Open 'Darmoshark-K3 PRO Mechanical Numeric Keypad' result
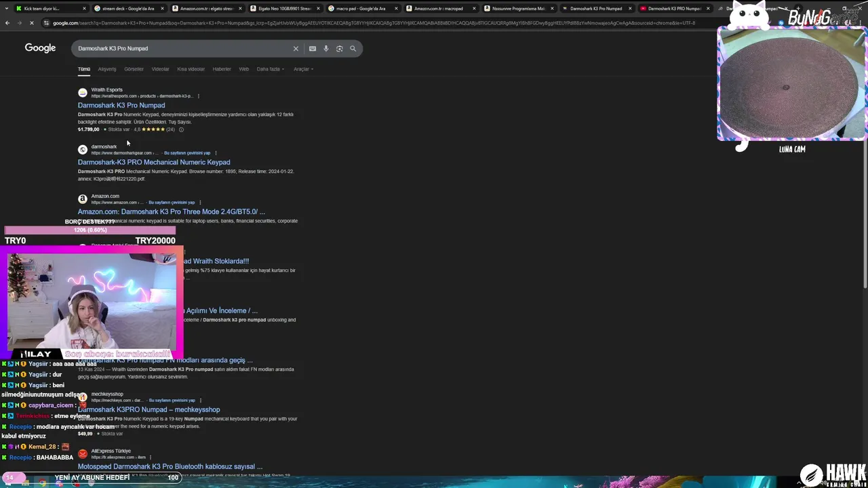Image resolution: width=868 pixels, height=488 pixels. click(x=154, y=163)
